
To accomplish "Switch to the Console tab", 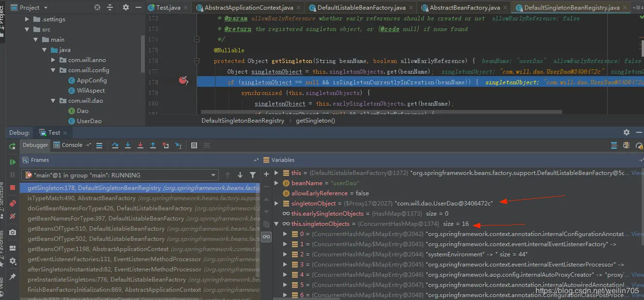I will [x=72, y=145].
